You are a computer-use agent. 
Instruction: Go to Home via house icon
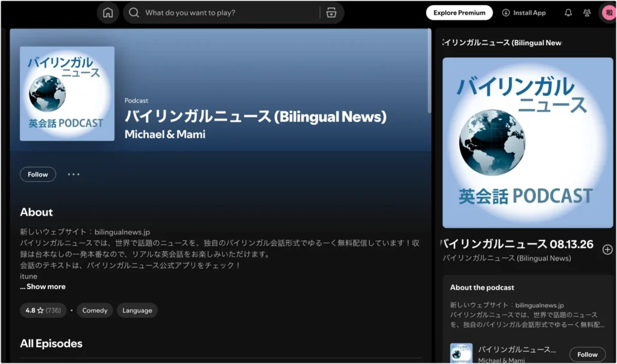coord(108,13)
